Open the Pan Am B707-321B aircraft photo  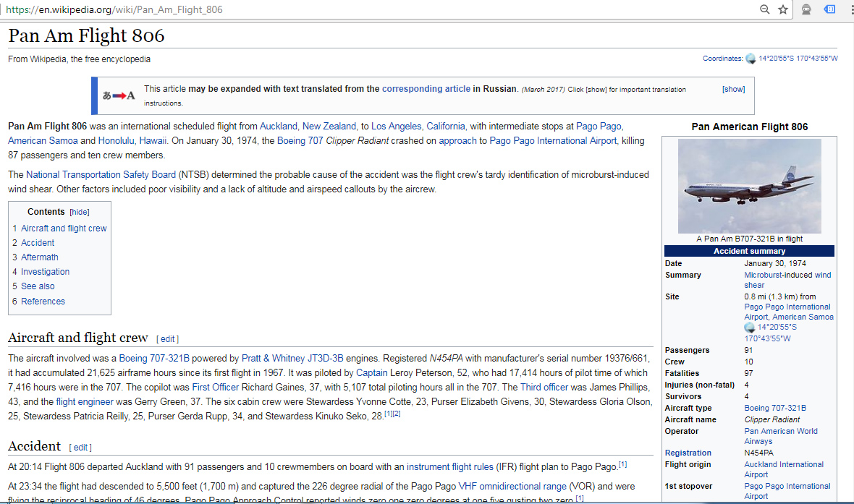749,186
